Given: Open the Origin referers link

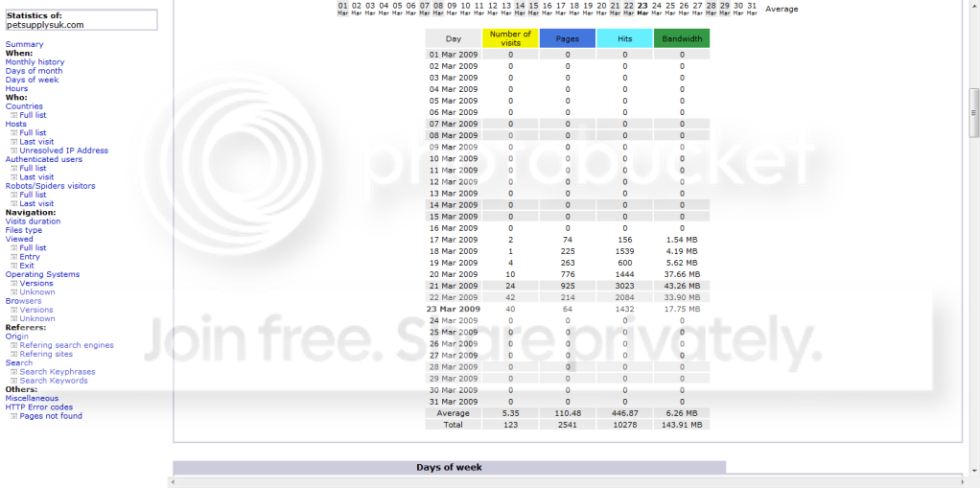Looking at the screenshot, I should pos(17,337).
